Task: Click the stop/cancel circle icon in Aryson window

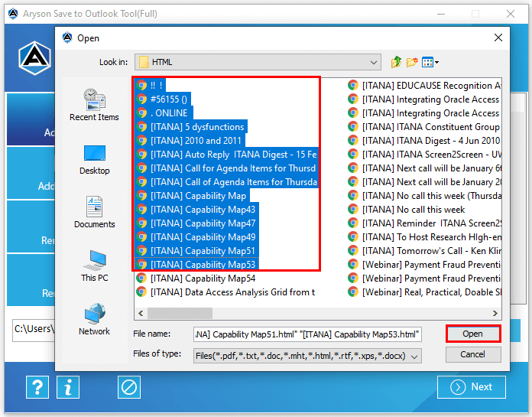Action: pyautogui.click(x=129, y=387)
